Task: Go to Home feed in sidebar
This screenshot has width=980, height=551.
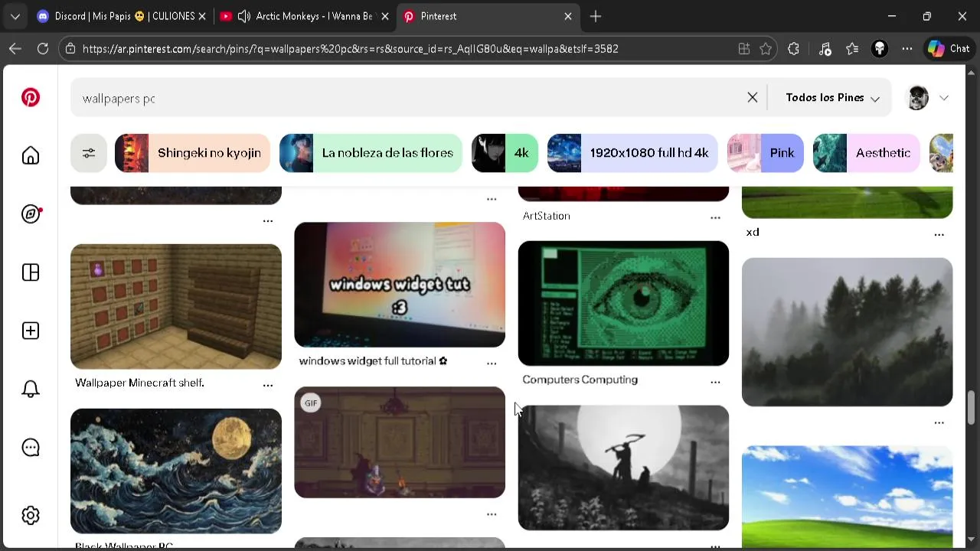Action: coord(31,156)
